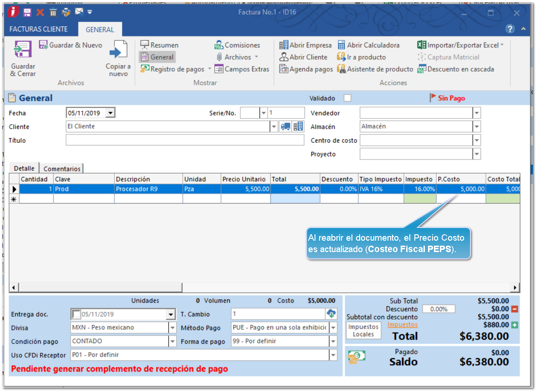Expand the Forma de pago dropdown

pyautogui.click(x=333, y=341)
